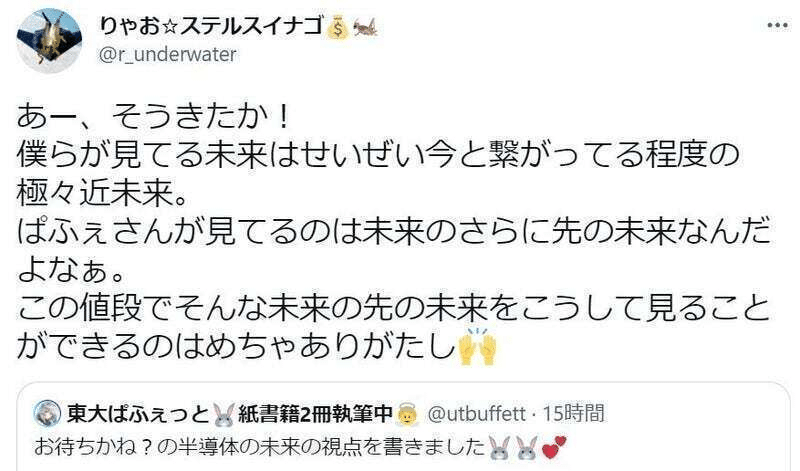The image size is (800, 471).
Task: Click the red hearts emoji in quoted tweet
Action: click(x=553, y=447)
